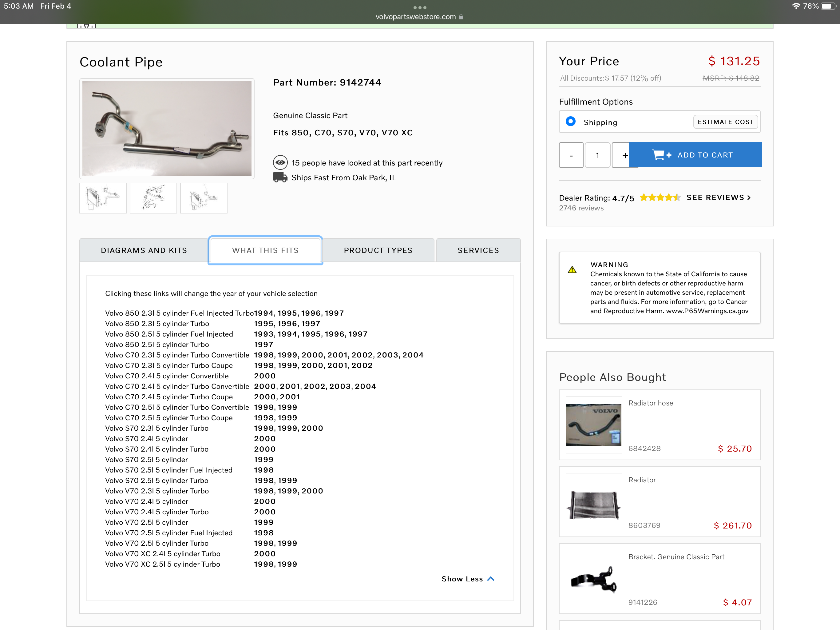
Task: Tap the battery indicator icon
Action: (x=828, y=6)
